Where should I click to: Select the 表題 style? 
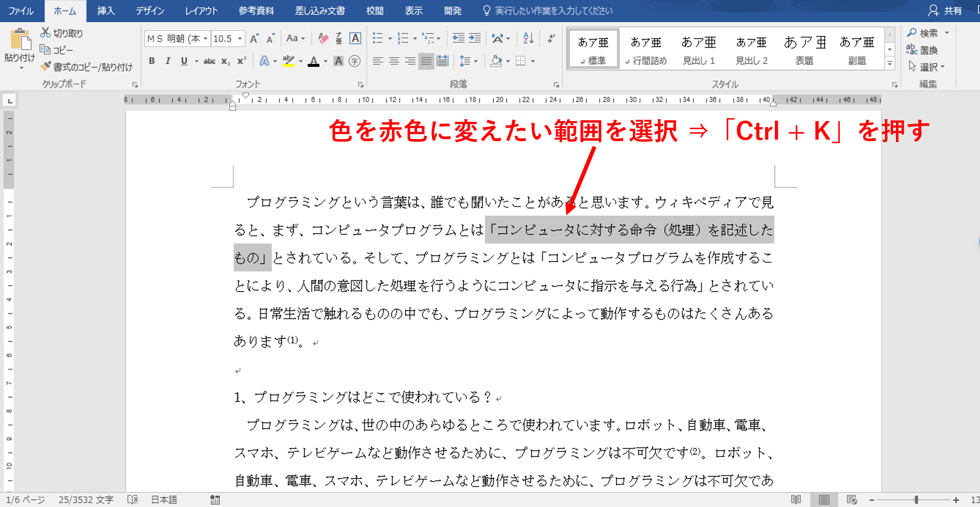(x=804, y=50)
